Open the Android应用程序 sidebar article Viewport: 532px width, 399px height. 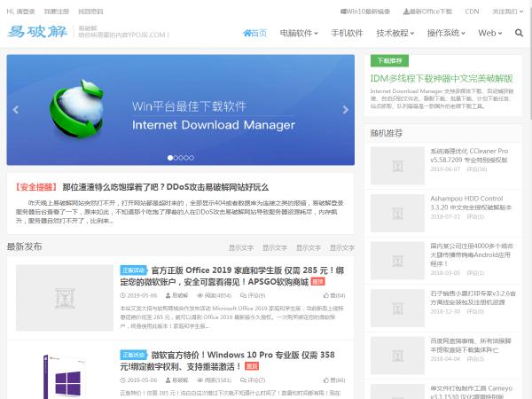coord(472,254)
